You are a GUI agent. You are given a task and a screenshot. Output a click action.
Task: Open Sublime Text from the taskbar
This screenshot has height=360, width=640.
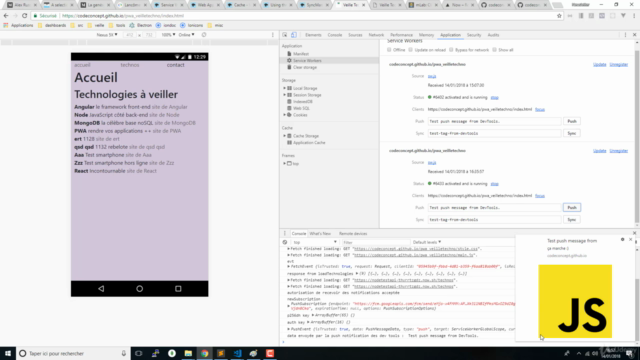(x=221, y=353)
